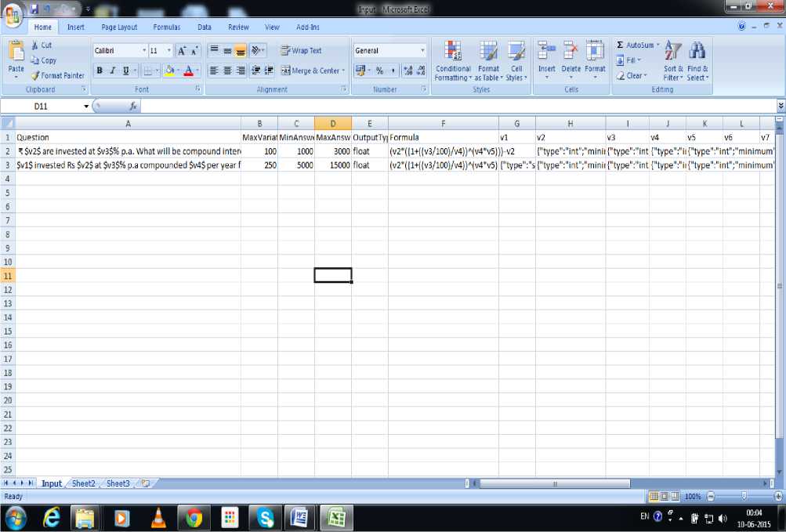Adjust the zoom slider handle
The width and height of the screenshot is (786, 532).
click(744, 497)
